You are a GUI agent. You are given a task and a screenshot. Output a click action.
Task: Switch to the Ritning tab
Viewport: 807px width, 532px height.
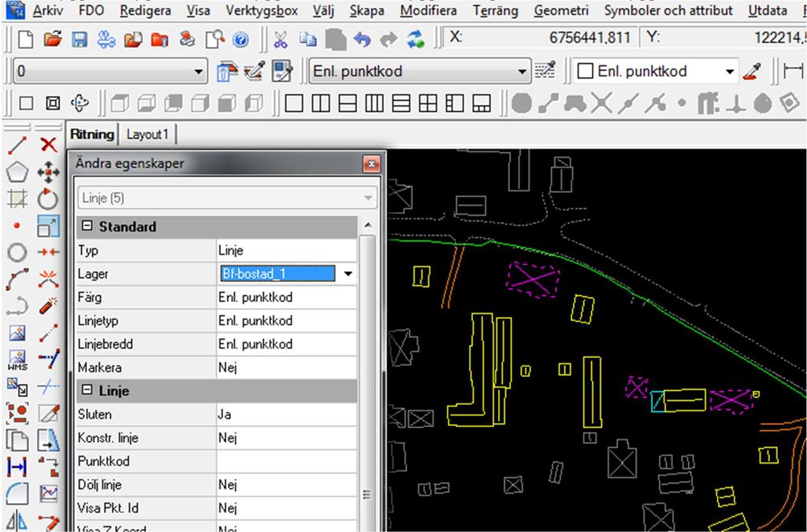[x=92, y=134]
